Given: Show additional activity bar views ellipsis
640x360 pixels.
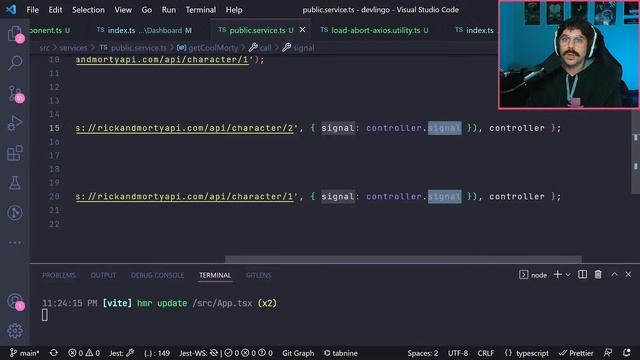Looking at the screenshot, I should coord(15,242).
